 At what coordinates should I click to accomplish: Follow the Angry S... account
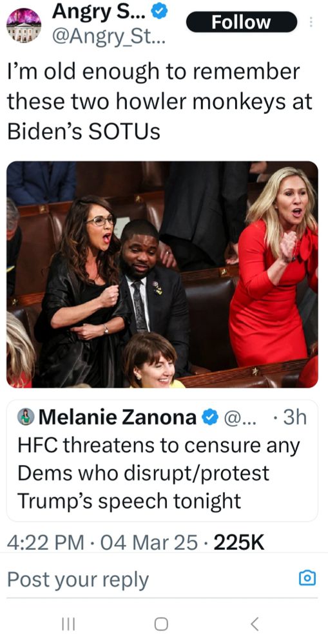[241, 22]
